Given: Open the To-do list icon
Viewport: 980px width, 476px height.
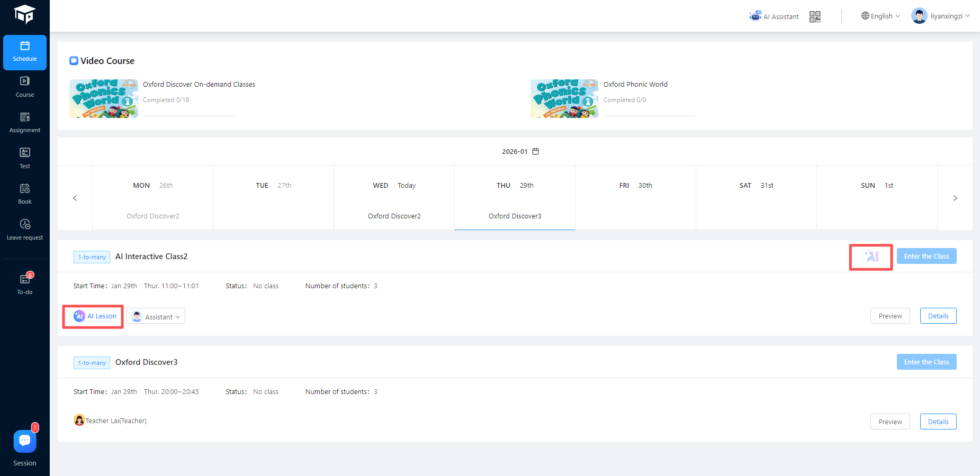Looking at the screenshot, I should click(25, 279).
